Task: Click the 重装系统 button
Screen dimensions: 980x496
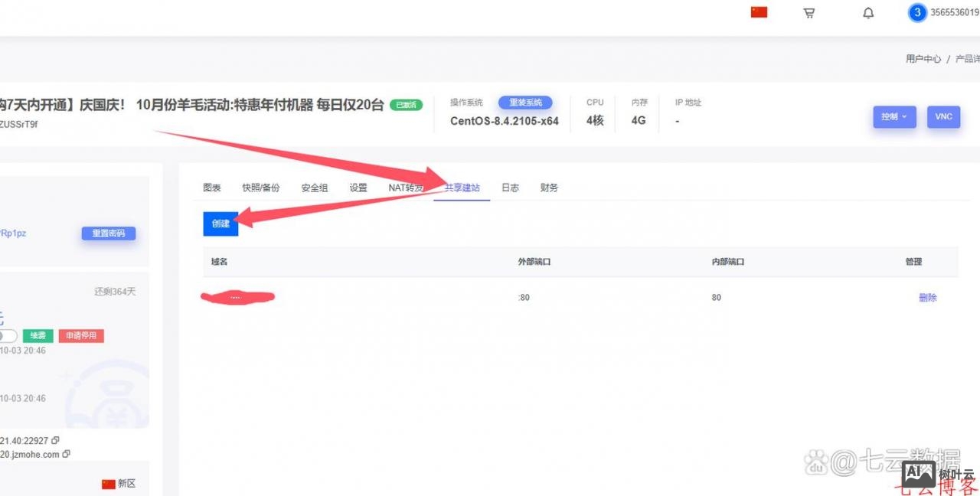Action: pyautogui.click(x=525, y=103)
